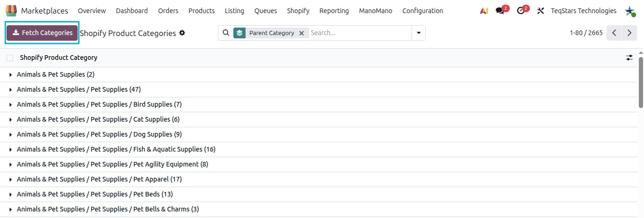
Task: Click the Marketplaces app title
Action: (x=44, y=11)
